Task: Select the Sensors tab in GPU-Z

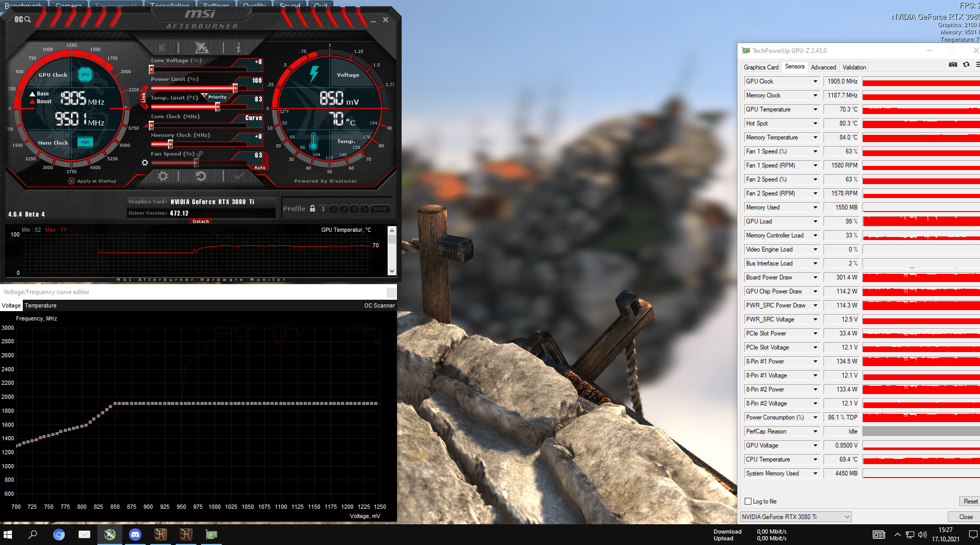Action: point(794,66)
